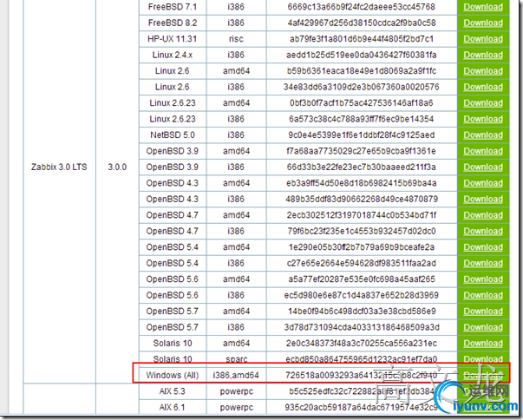The width and height of the screenshot is (523, 420).
Task: Download the Linux 2.6.23 i386 agent
Action: 483,119
